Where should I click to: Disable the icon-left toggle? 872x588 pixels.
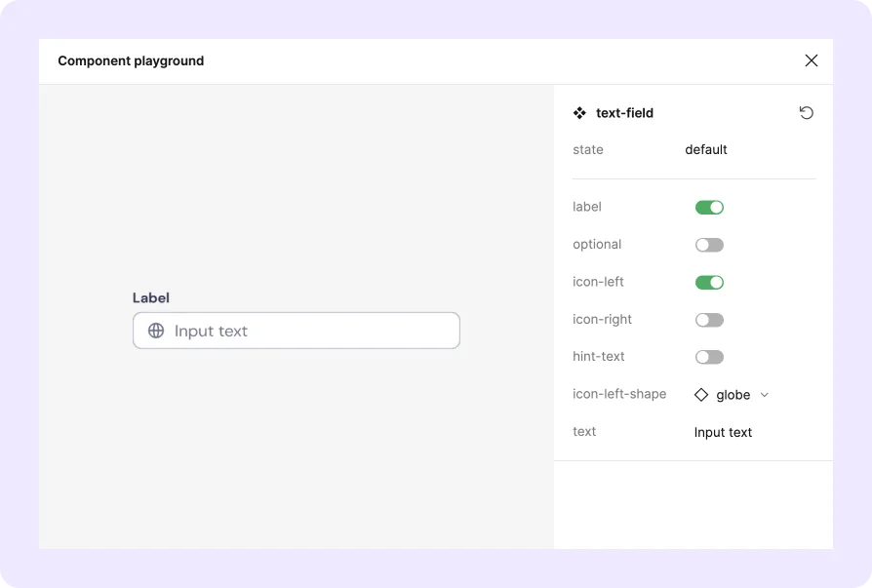(x=709, y=283)
